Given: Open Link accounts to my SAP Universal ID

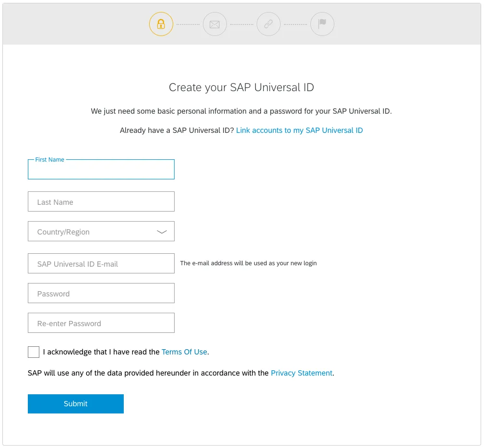Looking at the screenshot, I should [x=299, y=130].
